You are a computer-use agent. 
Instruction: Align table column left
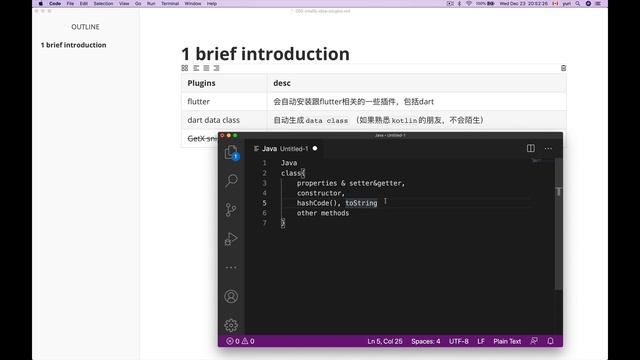196,68
